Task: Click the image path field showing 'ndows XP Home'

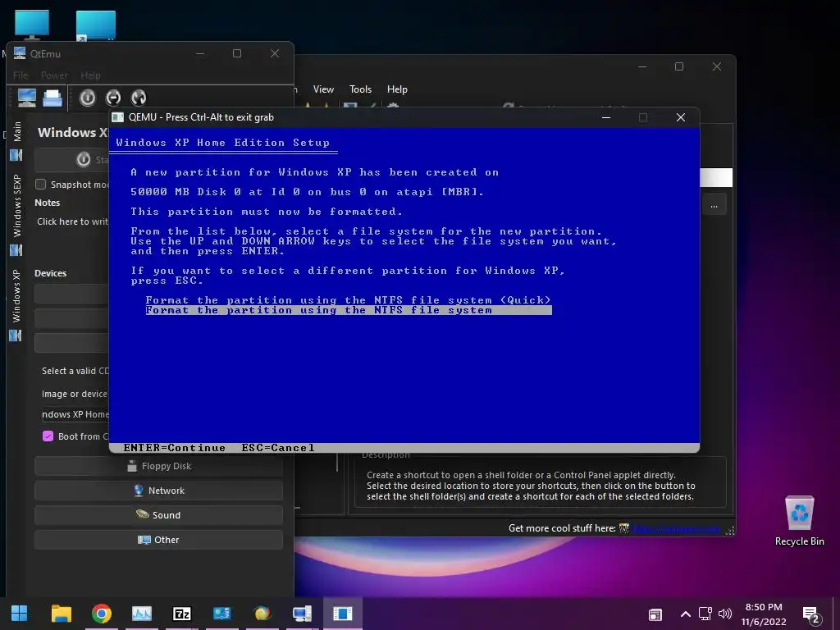Action: coord(75,414)
